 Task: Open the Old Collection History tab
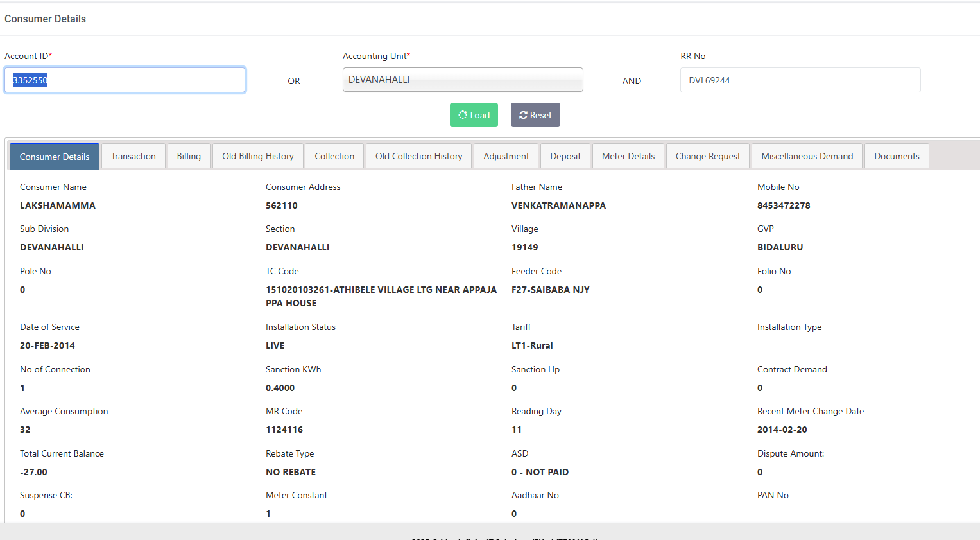(x=418, y=156)
